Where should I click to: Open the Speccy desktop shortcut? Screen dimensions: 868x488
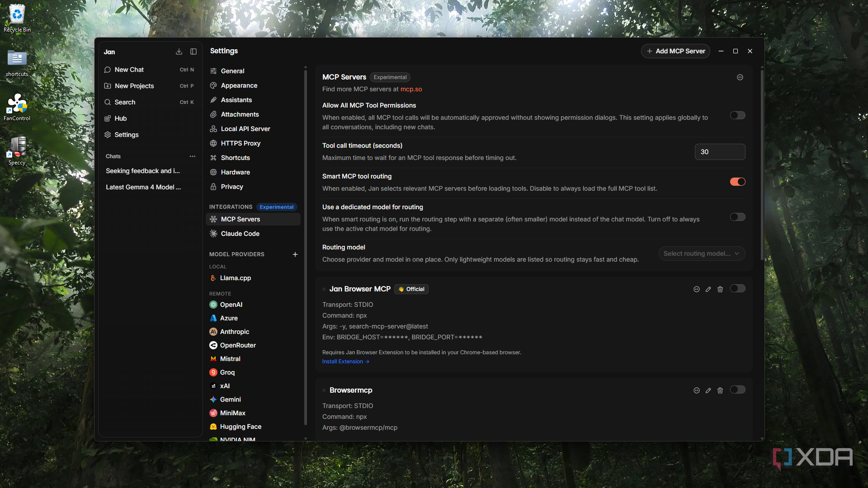[x=17, y=151]
